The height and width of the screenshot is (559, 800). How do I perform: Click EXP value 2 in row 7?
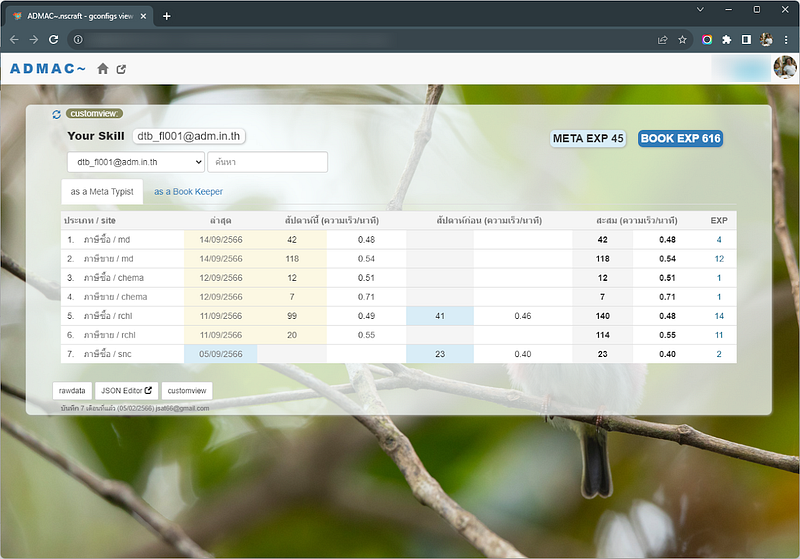[x=719, y=354]
